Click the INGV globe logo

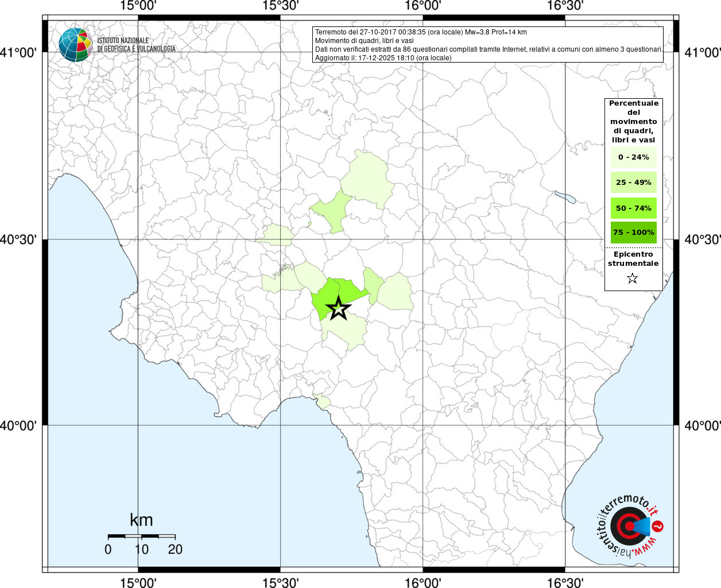coord(75,45)
